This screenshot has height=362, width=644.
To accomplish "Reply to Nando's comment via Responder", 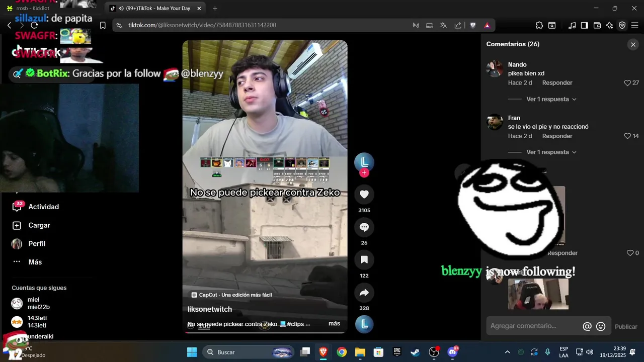I will click(557, 83).
